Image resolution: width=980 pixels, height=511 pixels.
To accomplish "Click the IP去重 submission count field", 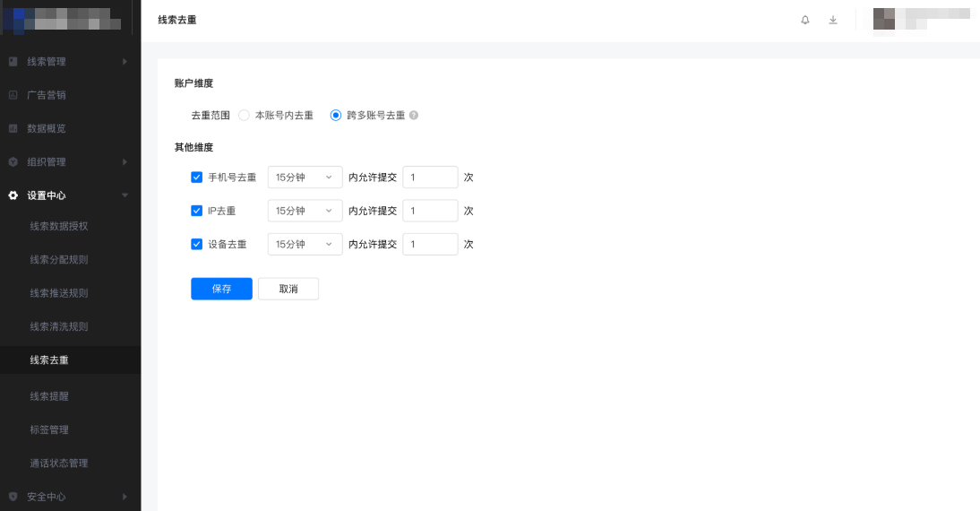I will pyautogui.click(x=430, y=211).
